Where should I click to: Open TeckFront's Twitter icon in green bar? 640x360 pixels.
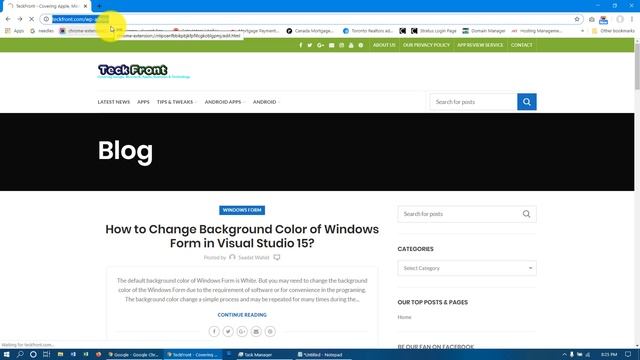(x=310, y=45)
